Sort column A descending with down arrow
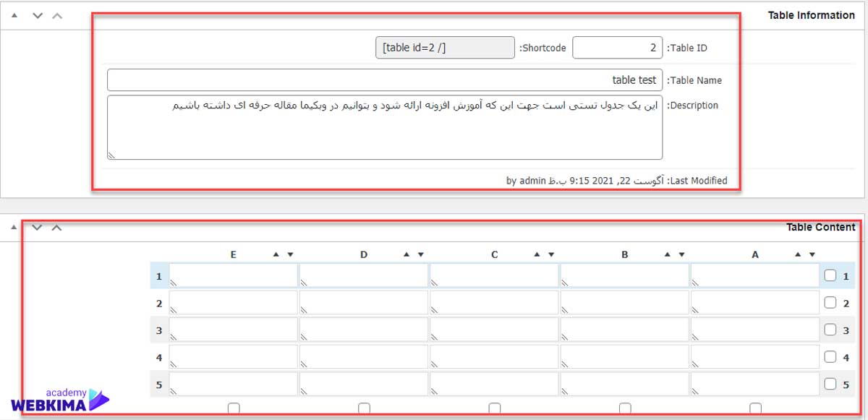868x420 pixels. (812, 254)
